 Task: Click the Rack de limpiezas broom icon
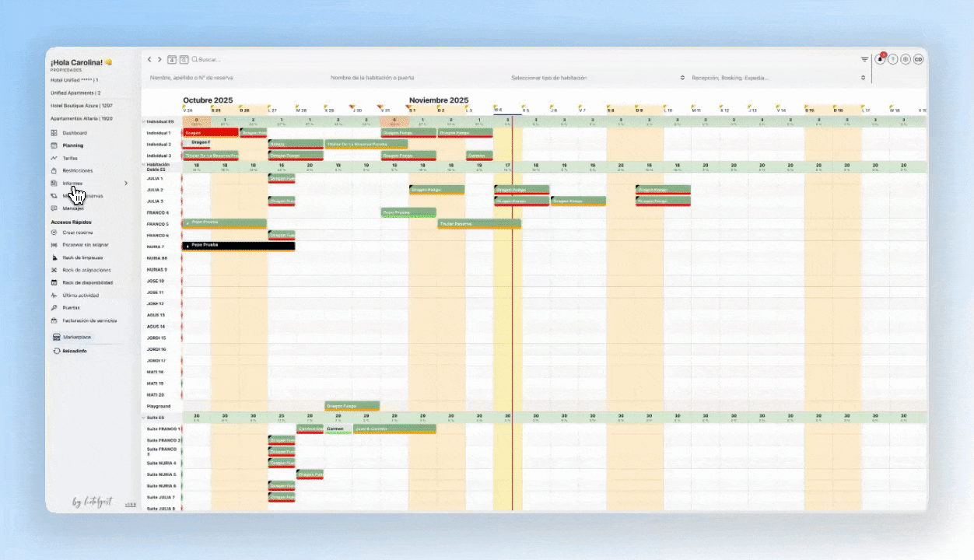pyautogui.click(x=54, y=257)
